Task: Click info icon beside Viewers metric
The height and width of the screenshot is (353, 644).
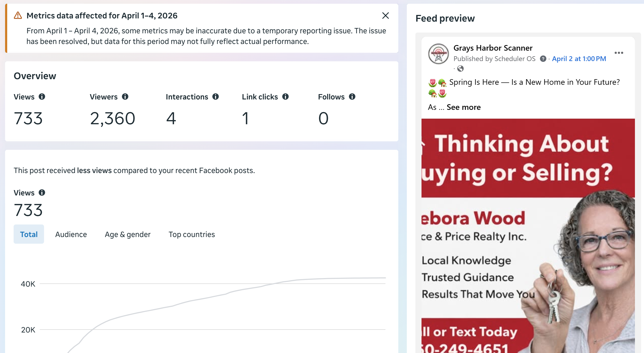Action: [x=125, y=97]
